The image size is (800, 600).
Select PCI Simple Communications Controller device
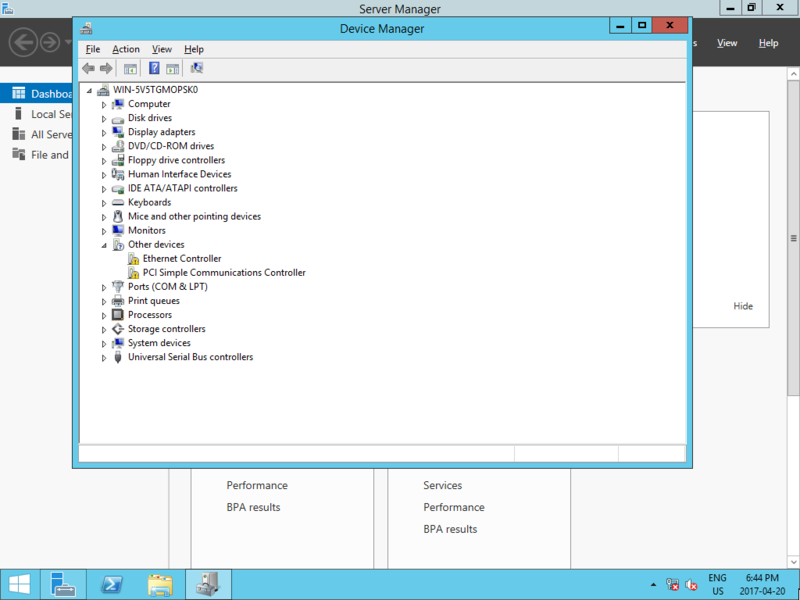point(223,272)
